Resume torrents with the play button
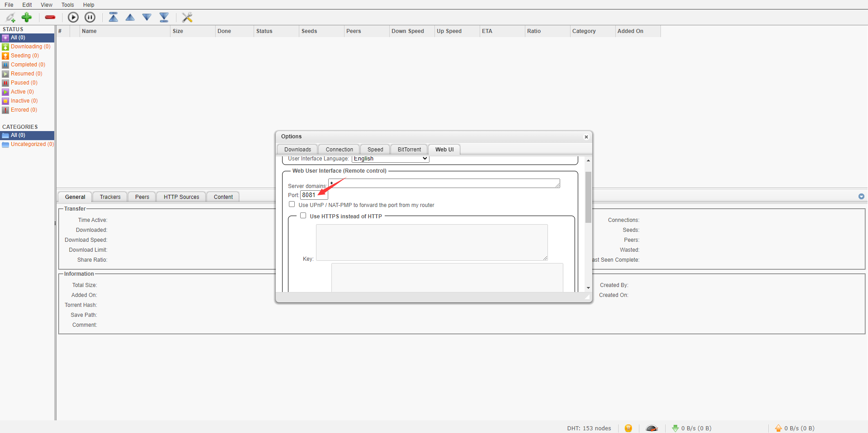Viewport: 868px width, 433px height. (73, 17)
